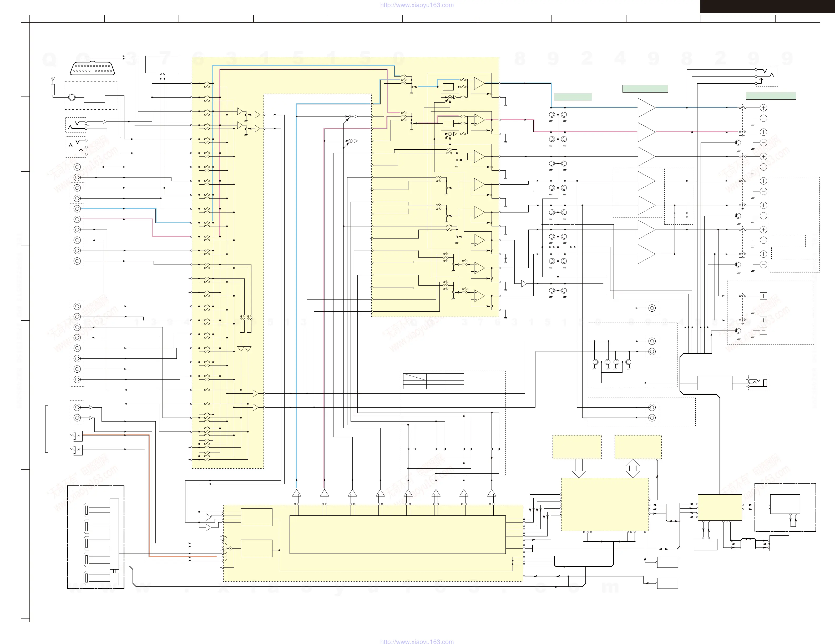Select the headphone jack symbol at right

(x=759, y=383)
